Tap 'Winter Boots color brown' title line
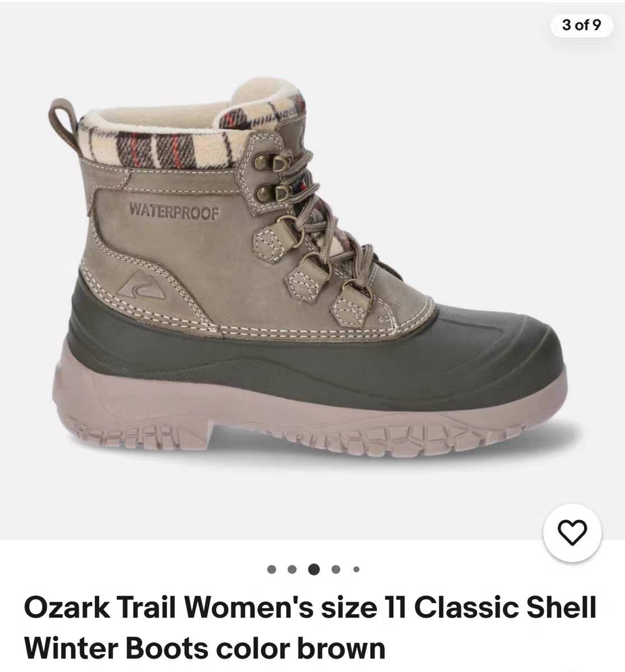Image resolution: width=625 pixels, height=672 pixels. point(205,648)
